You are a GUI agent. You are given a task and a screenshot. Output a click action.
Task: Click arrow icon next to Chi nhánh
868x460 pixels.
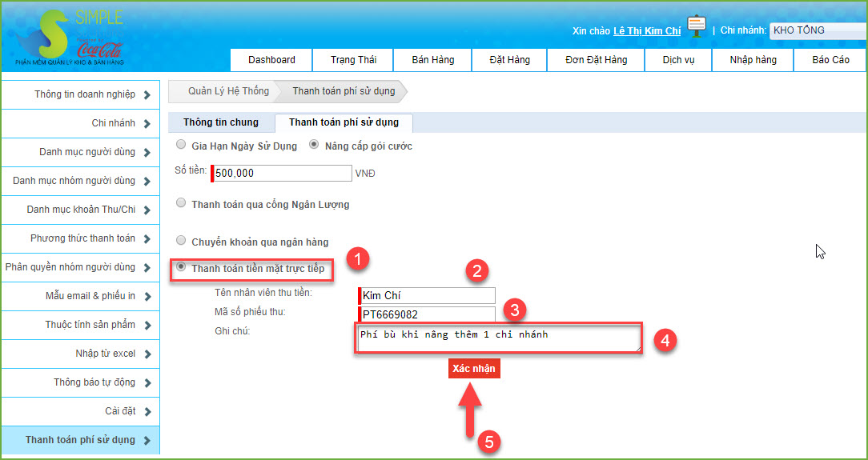click(147, 124)
